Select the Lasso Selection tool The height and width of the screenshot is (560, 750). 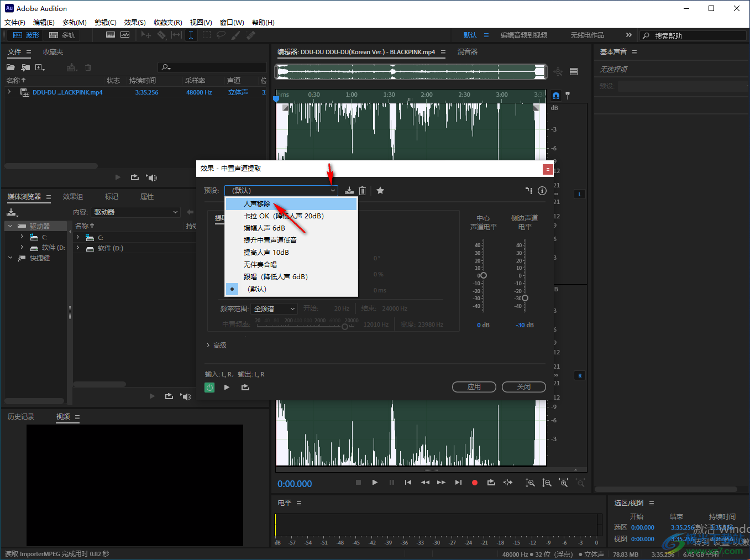(221, 35)
